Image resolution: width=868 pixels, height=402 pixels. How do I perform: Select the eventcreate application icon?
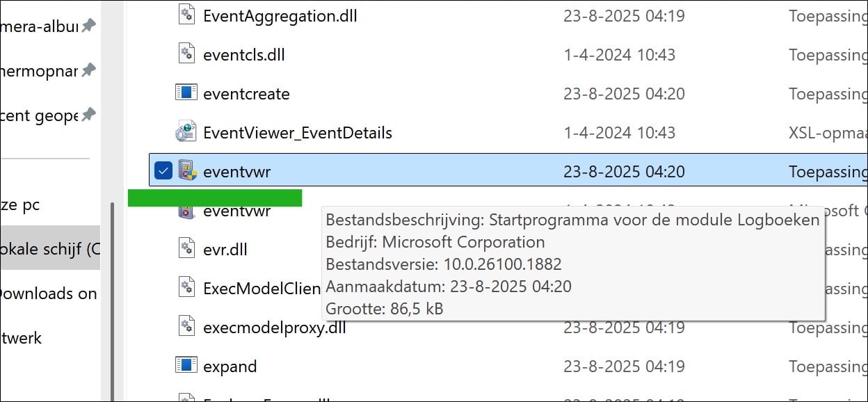point(186,93)
